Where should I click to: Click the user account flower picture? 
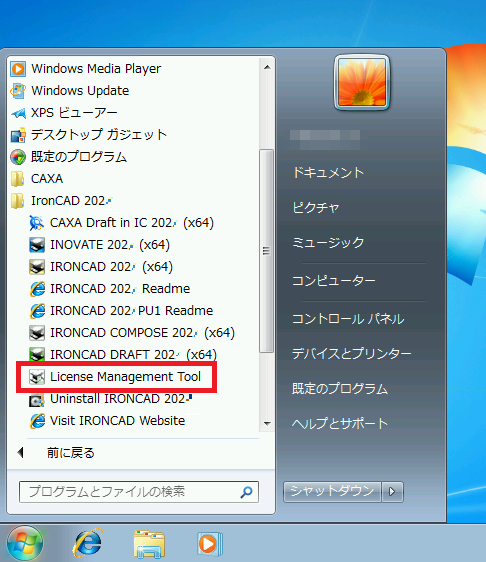[x=362, y=82]
